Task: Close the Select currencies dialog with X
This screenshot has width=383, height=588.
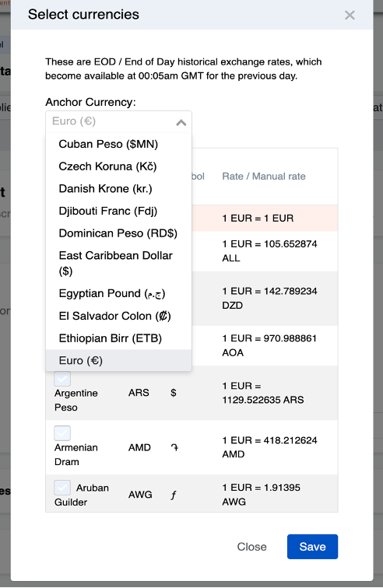Action: pos(350,16)
